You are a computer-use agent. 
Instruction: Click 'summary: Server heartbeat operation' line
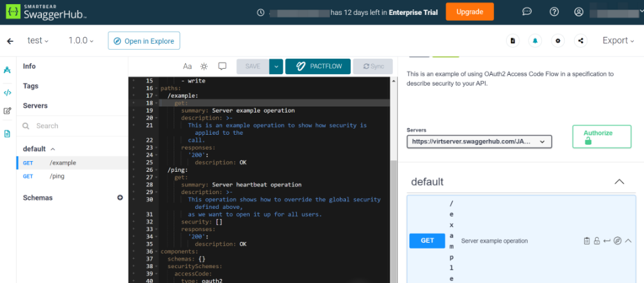(x=242, y=185)
